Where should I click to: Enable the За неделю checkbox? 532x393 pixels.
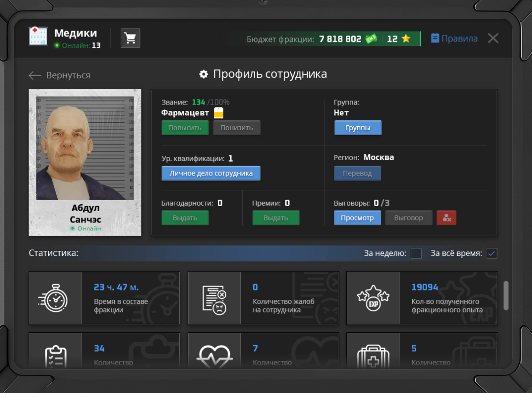click(416, 253)
